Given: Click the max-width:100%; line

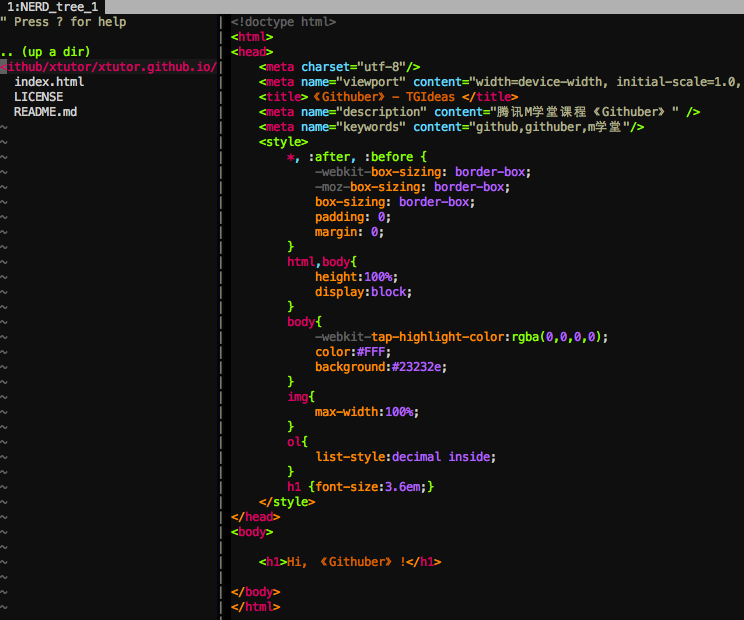Looking at the screenshot, I should click(367, 412).
